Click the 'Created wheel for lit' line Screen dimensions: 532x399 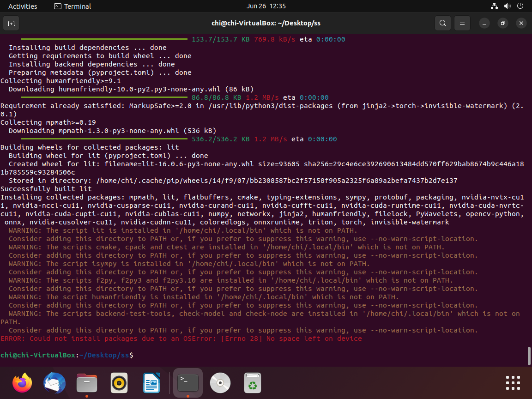click(262, 168)
